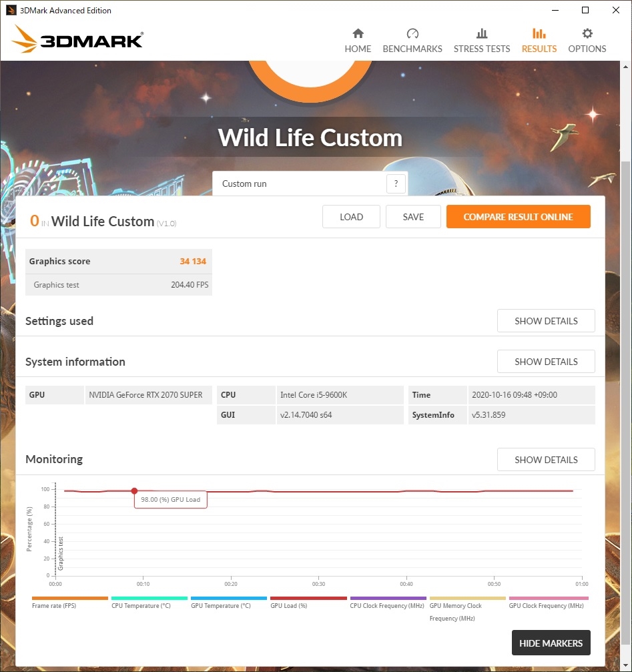Click the scrollbar down arrow
Image resolution: width=632 pixels, height=672 pixels.
pos(625,665)
